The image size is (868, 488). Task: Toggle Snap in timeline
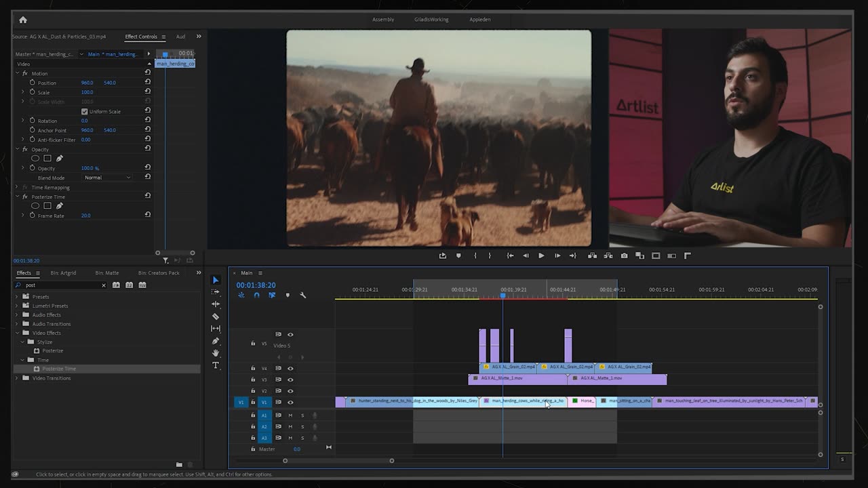[256, 295]
